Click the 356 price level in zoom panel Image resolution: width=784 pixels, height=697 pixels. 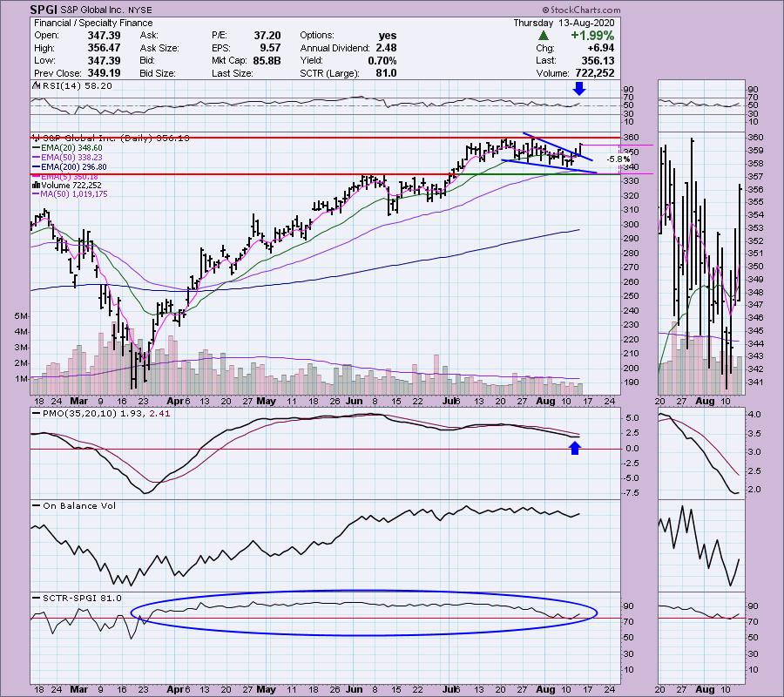pos(755,190)
